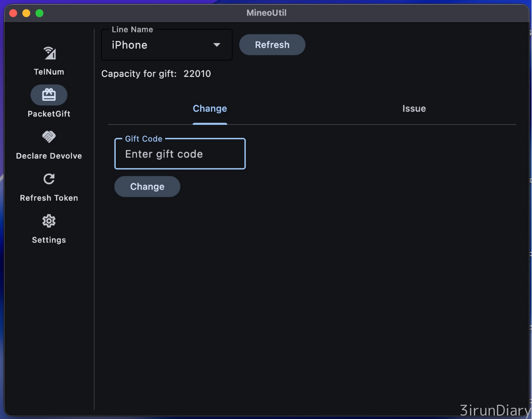The height and width of the screenshot is (419, 532).
Task: Open the iPhone line selection box
Action: (x=160, y=45)
